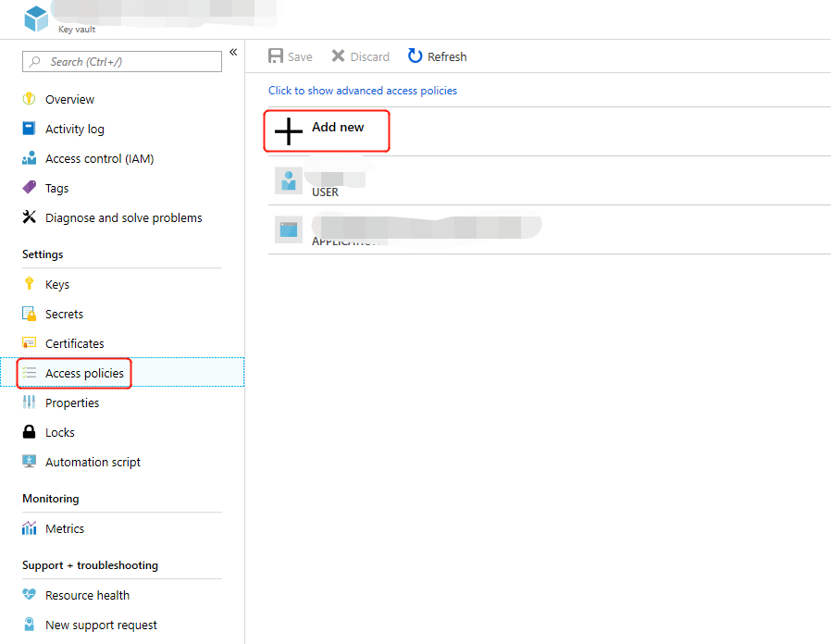Open the Overview page
Viewport: 831px width, 644px height.
point(69,99)
